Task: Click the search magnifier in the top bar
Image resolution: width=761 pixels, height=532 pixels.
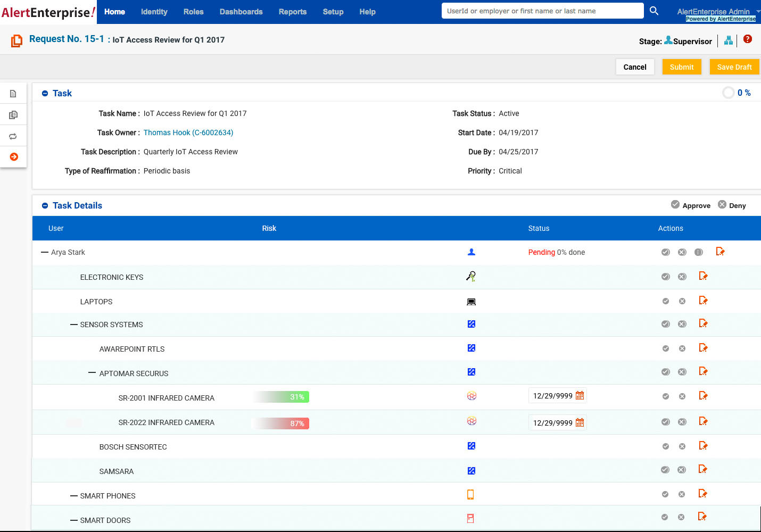Action: (x=654, y=10)
